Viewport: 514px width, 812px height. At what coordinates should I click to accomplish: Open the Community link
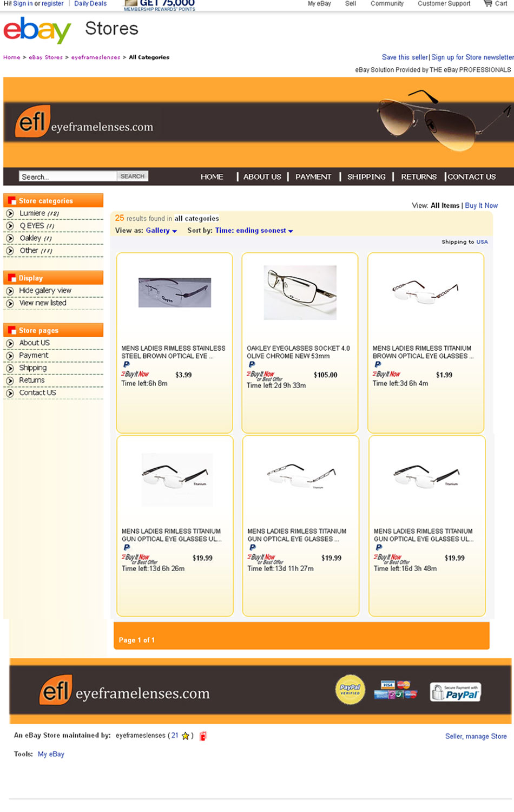tap(387, 3)
